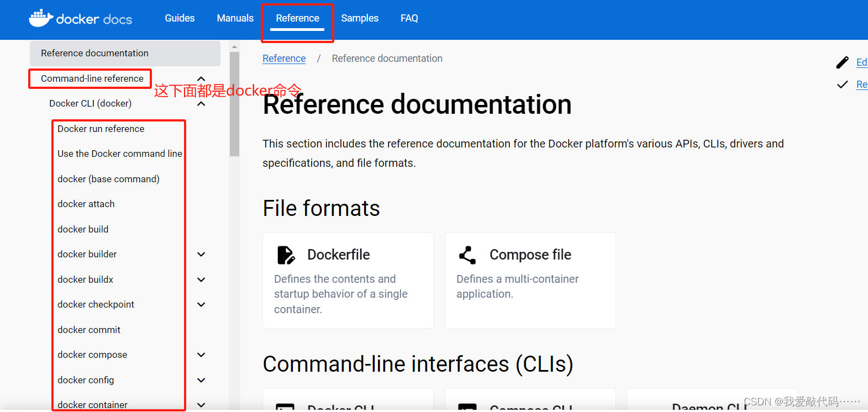Click the pencil edit icon
Screen dimensions: 868x412
842,62
